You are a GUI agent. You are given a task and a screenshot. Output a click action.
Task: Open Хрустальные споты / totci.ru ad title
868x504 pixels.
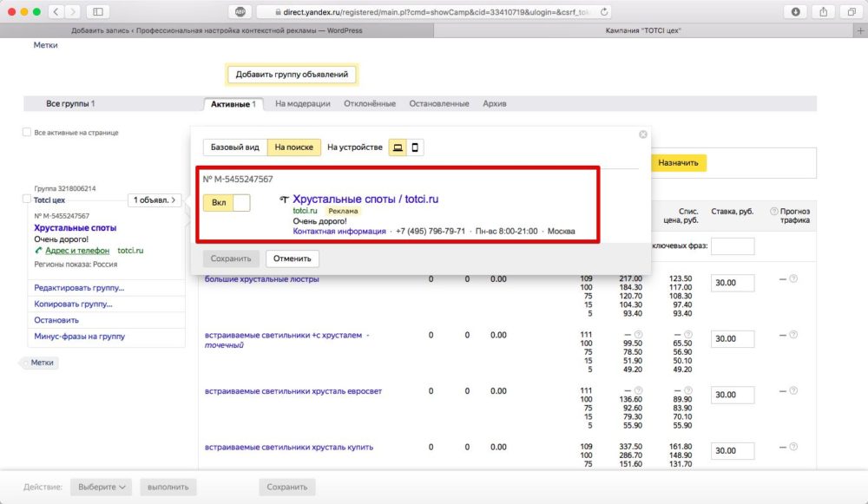(365, 200)
